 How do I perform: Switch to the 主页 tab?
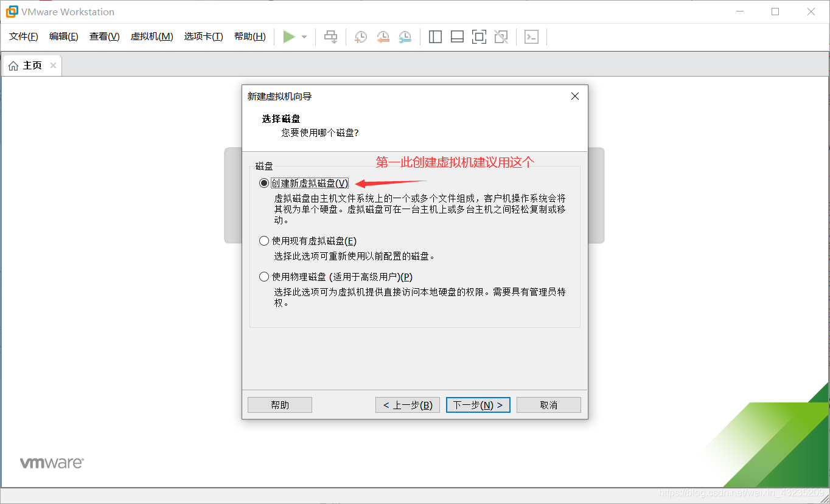32,66
